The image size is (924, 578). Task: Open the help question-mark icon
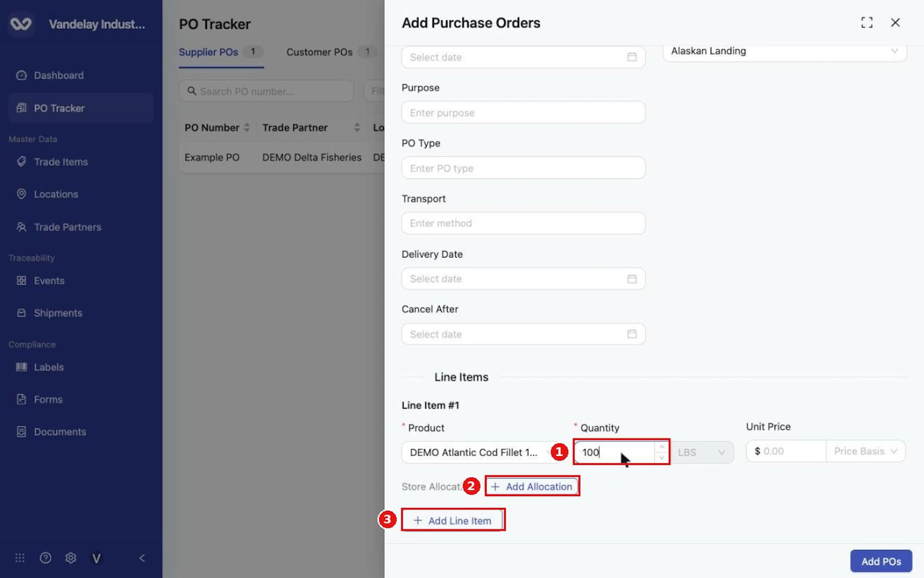pyautogui.click(x=45, y=558)
